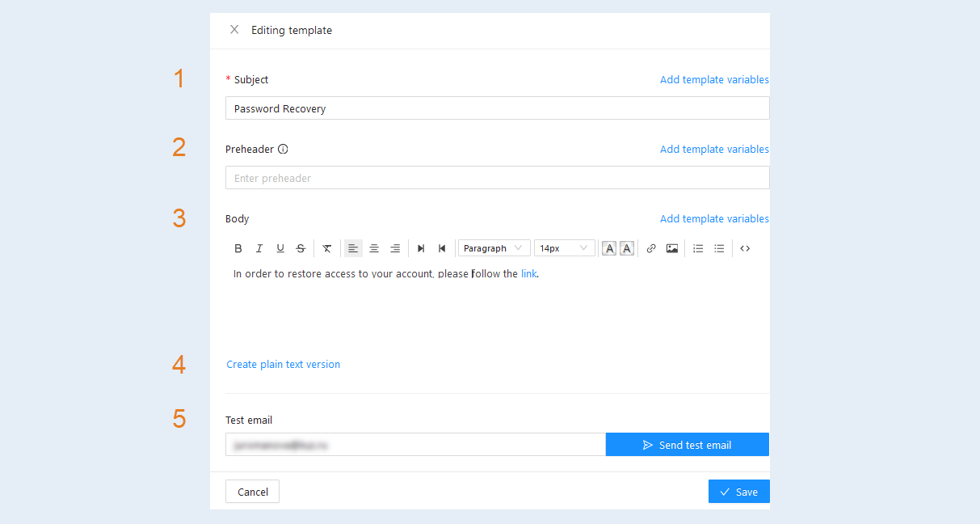
Task: Create a numbered list
Action: coord(698,248)
